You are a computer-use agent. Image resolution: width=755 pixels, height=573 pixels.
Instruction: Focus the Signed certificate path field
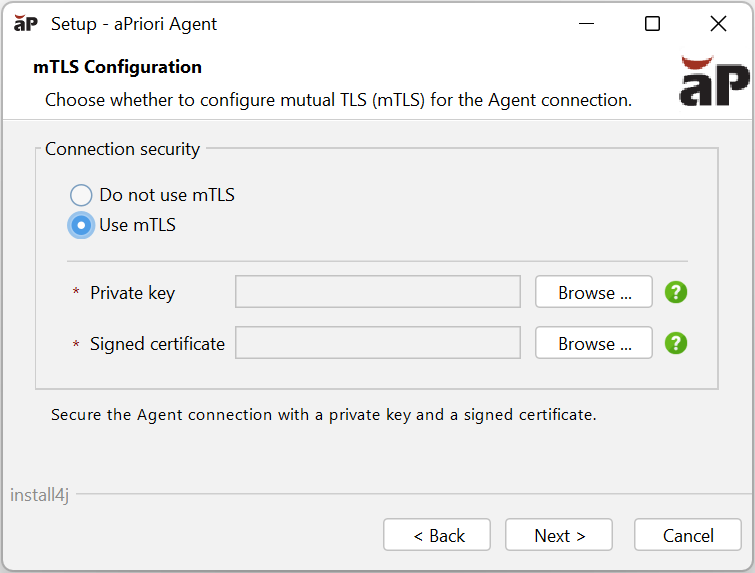click(x=378, y=343)
